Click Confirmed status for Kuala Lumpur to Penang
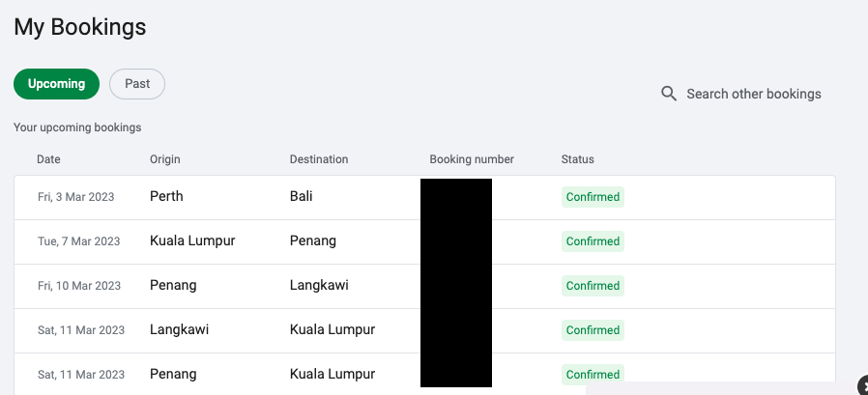Screen dimensions: 868x395 593,241
